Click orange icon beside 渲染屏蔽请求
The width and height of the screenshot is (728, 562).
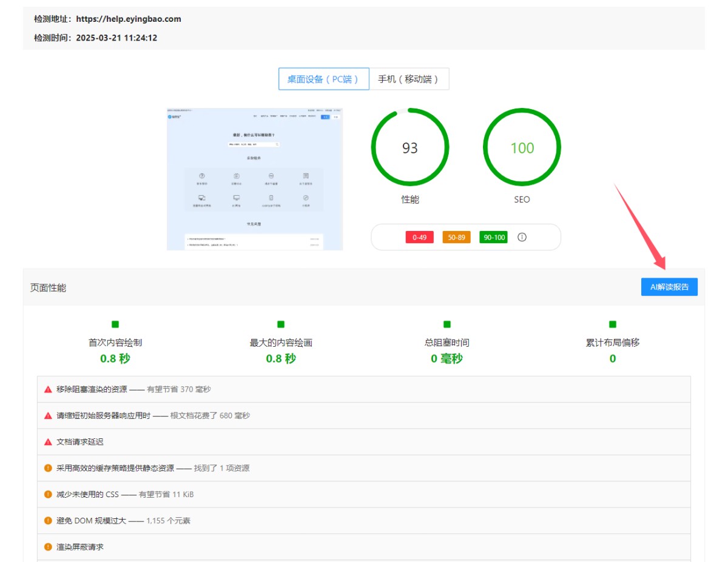48,547
